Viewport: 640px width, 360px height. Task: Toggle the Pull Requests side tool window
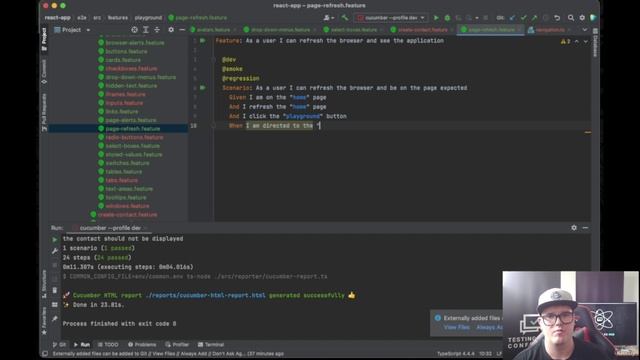(44, 112)
